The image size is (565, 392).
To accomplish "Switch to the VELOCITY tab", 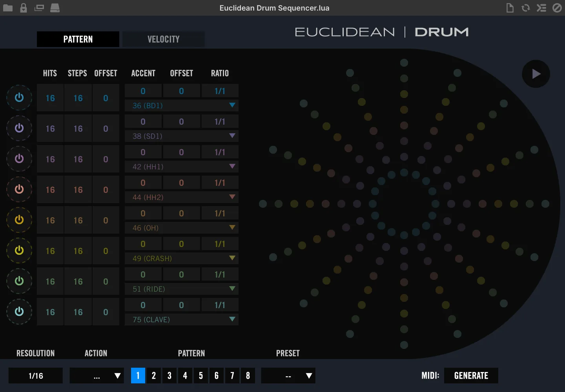I will point(164,39).
